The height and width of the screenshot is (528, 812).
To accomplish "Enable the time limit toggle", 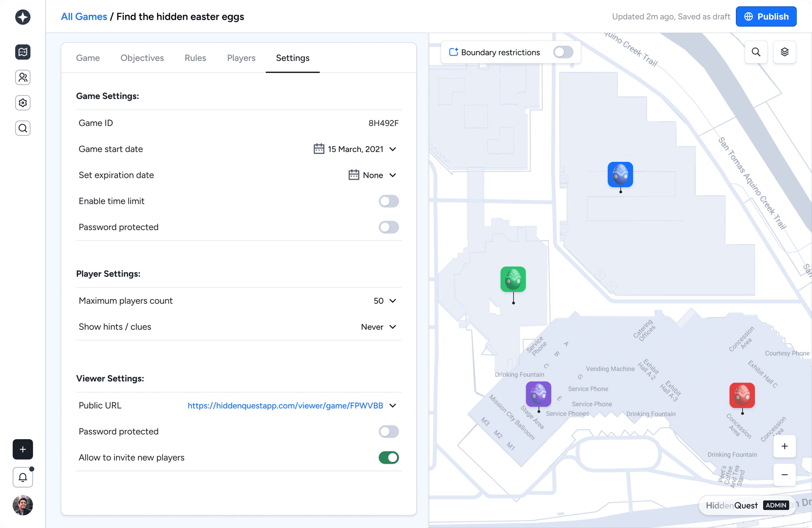I will click(x=388, y=201).
